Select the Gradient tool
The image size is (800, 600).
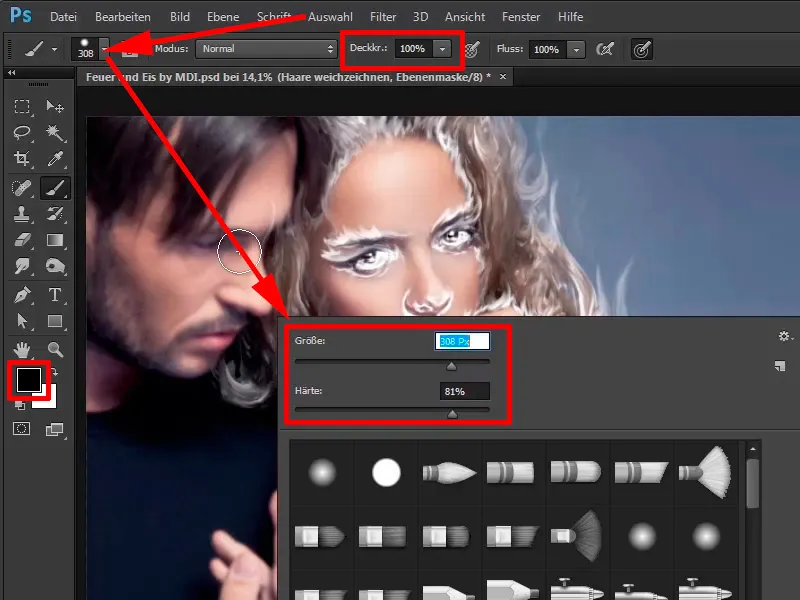click(55, 240)
